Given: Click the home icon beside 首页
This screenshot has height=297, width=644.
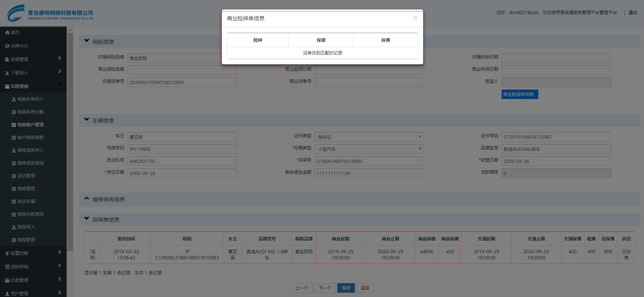Looking at the screenshot, I should tap(7, 32).
